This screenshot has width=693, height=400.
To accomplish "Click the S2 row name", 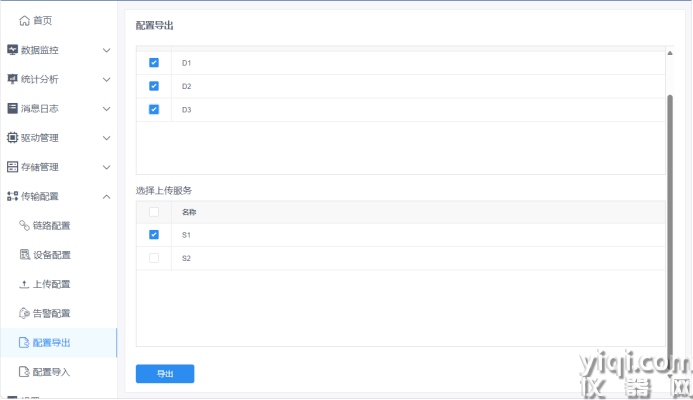I will (x=186, y=258).
